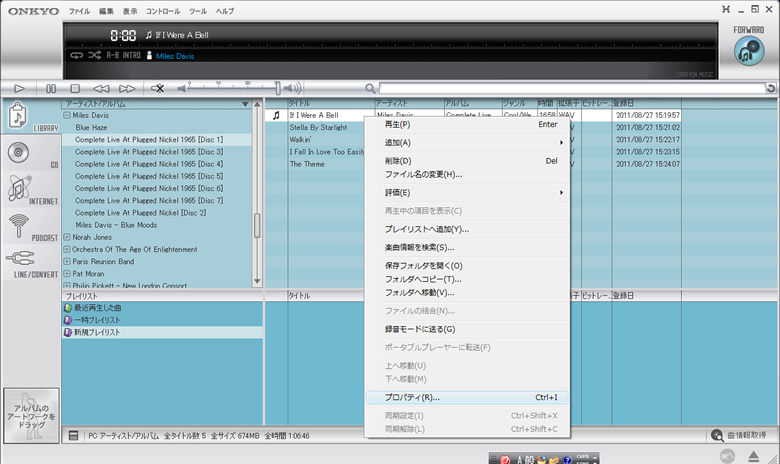
Task: Click the scroll-down arrow of the artist list
Action: (257, 281)
